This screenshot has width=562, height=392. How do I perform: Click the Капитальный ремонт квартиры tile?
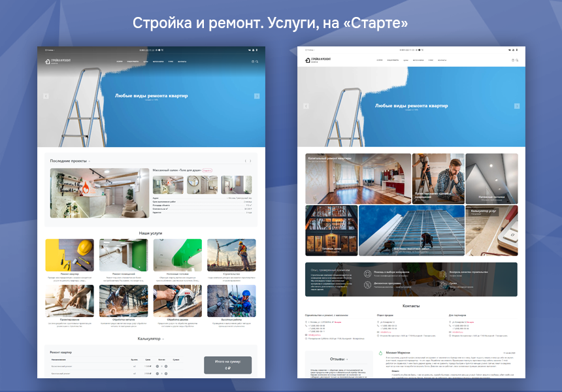click(x=358, y=179)
